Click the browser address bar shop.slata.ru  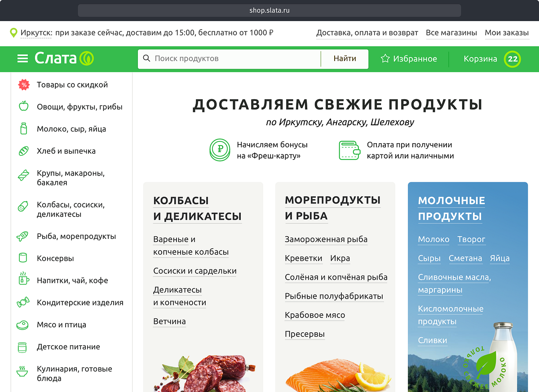269,10
